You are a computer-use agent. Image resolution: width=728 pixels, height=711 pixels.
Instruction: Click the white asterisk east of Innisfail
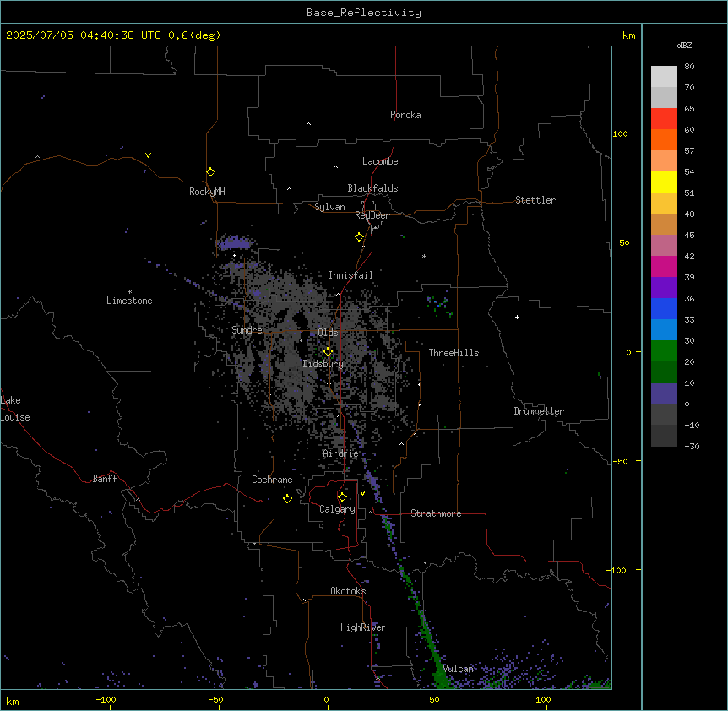(424, 256)
